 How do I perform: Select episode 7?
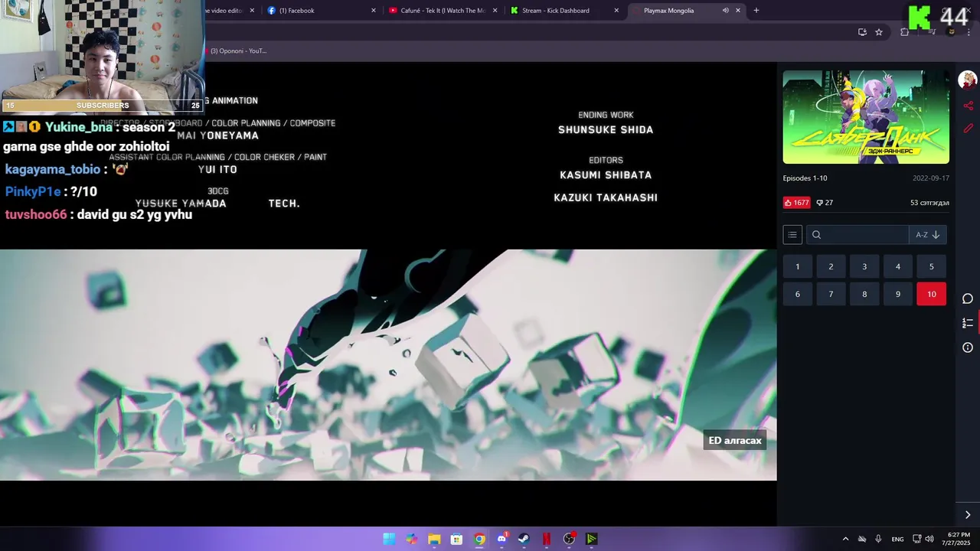[x=831, y=294]
